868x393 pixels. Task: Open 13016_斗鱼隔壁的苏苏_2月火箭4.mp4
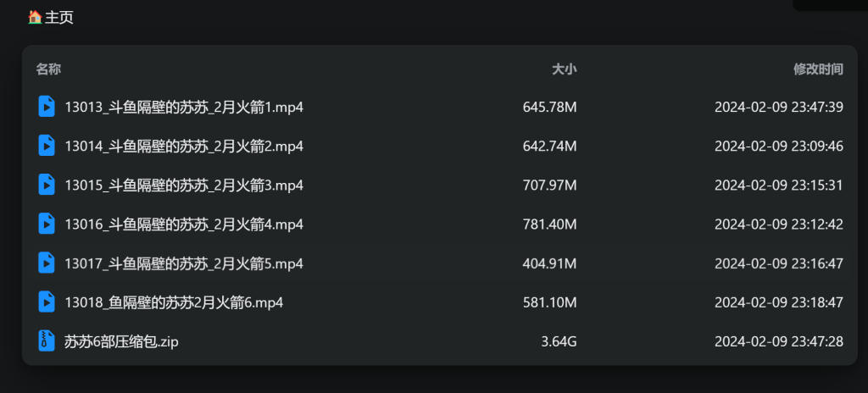184,224
